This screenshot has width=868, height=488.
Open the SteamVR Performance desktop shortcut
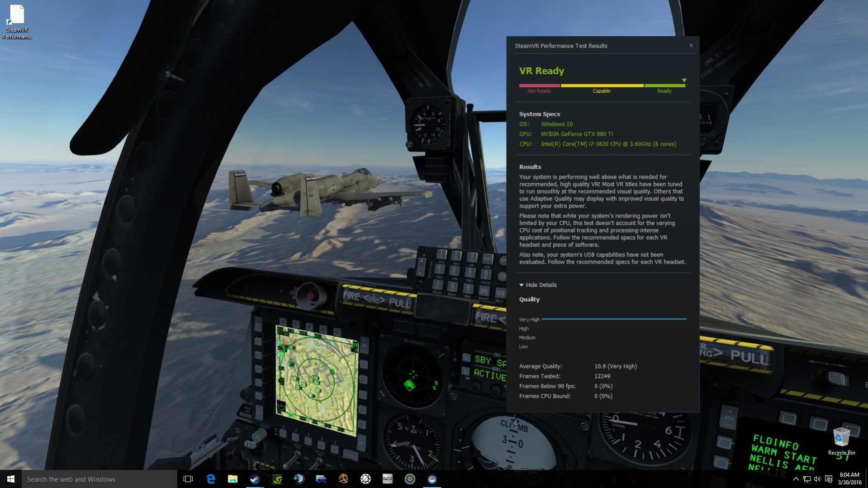(x=17, y=22)
